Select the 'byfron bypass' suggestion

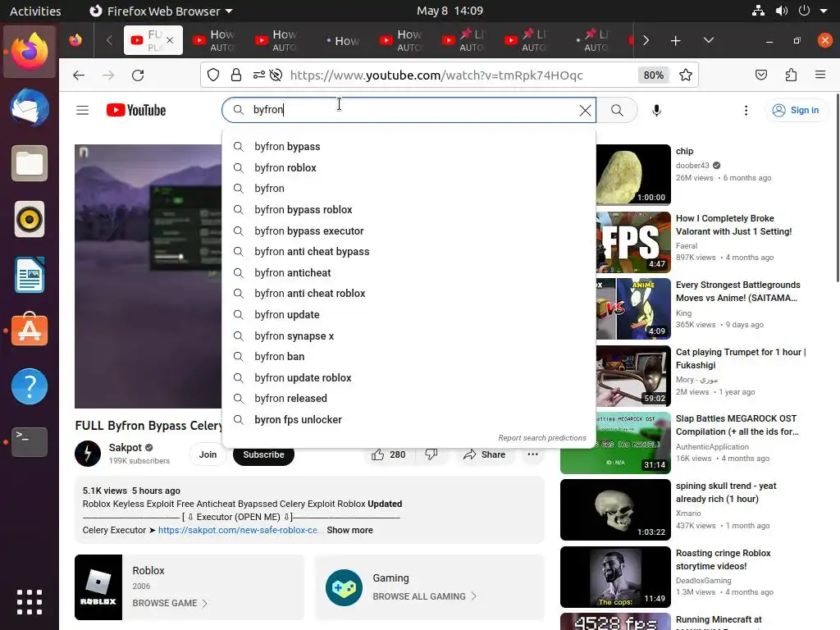tap(409, 147)
